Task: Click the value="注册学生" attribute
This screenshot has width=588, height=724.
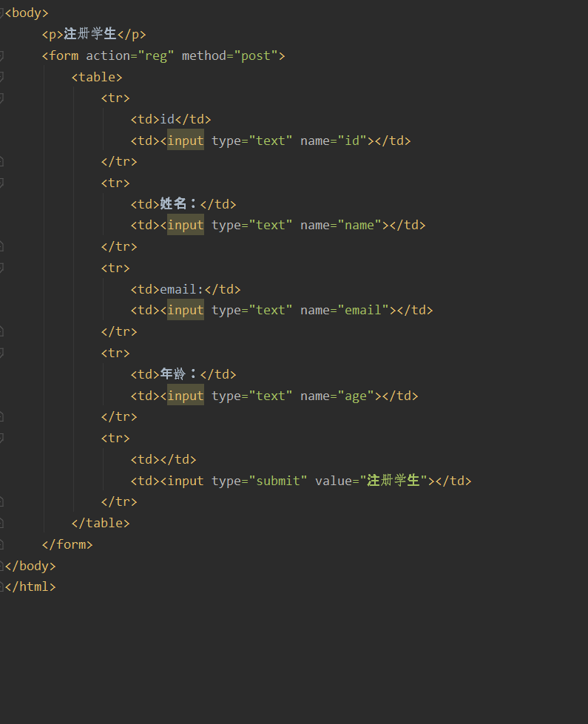Action: tap(371, 481)
